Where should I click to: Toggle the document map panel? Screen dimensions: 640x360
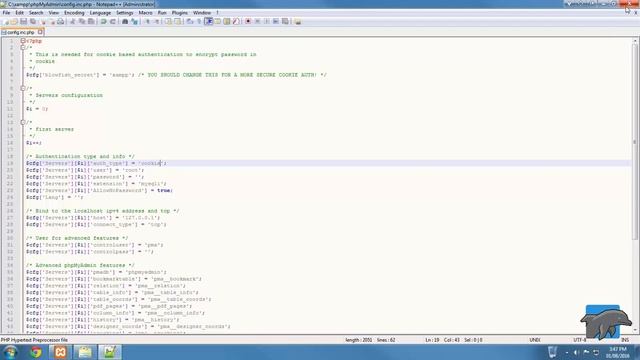click(x=227, y=21)
